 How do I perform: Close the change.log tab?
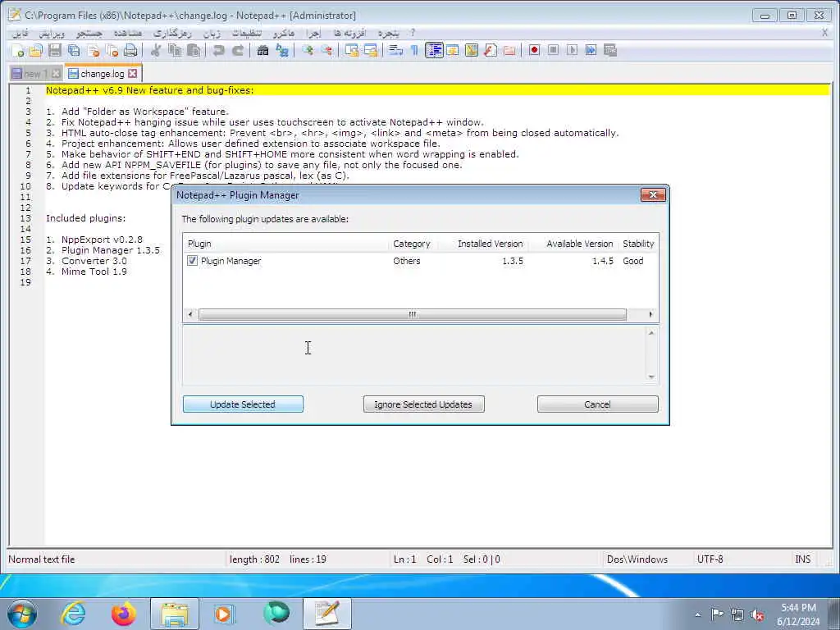[133, 73]
